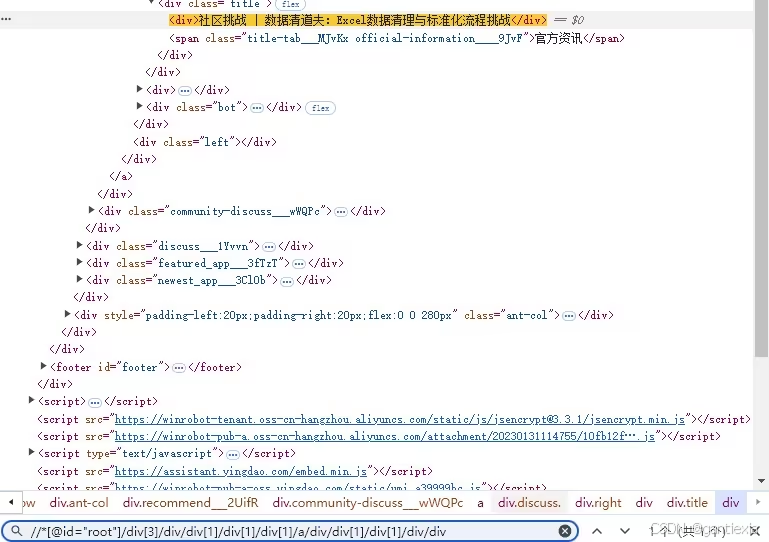The width and height of the screenshot is (769, 542).
Task: Select div.ant-col in breadcrumb
Action: click(x=79, y=503)
